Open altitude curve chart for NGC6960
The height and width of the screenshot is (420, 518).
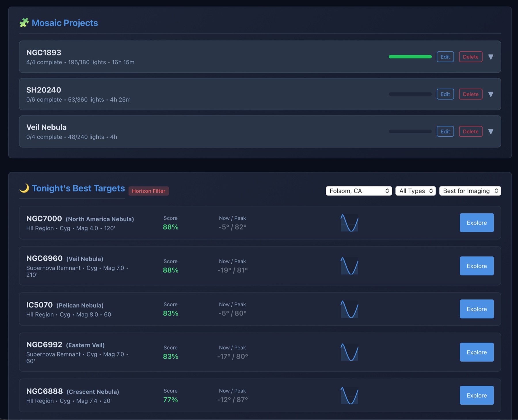[349, 266]
